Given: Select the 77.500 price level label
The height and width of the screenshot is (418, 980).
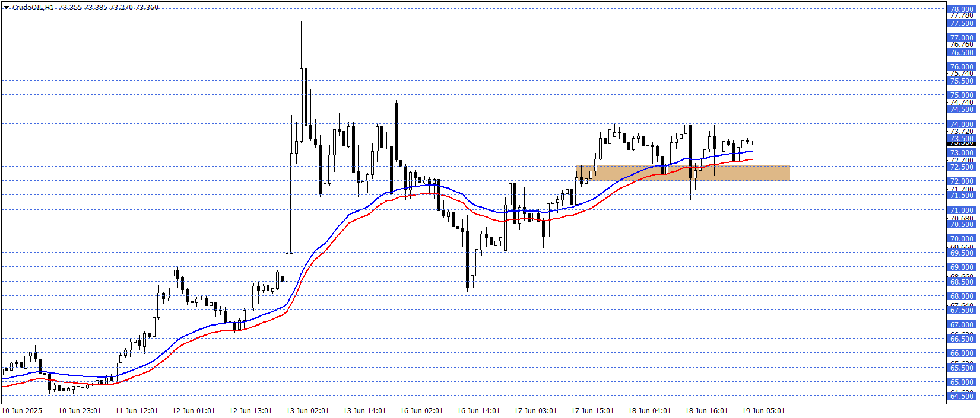Looking at the screenshot, I should pyautogui.click(x=962, y=24).
